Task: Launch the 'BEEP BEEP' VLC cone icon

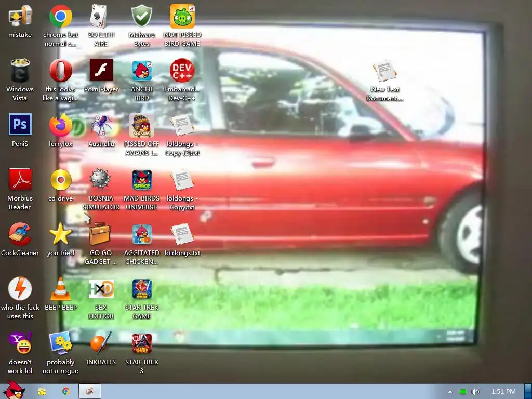Action: pyautogui.click(x=61, y=289)
